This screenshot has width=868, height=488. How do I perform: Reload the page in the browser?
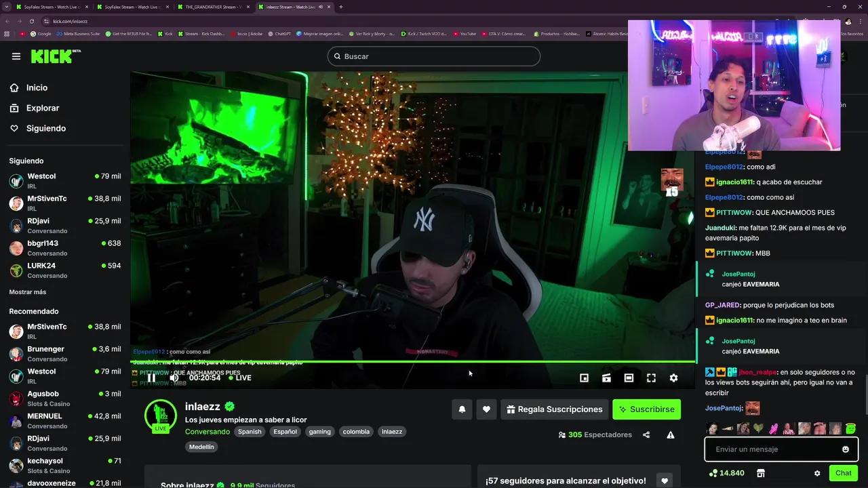coord(31,21)
